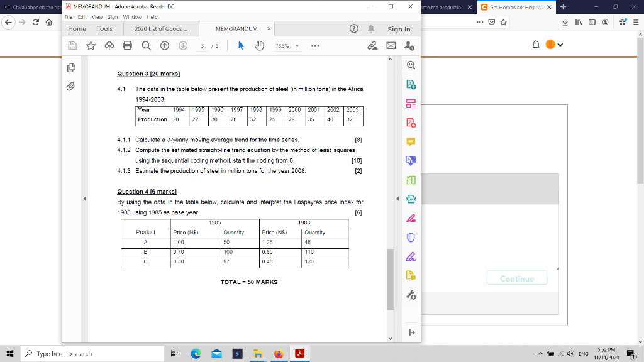Open the Edit menu
Viewport: 644px width, 362px height.
coord(81,18)
